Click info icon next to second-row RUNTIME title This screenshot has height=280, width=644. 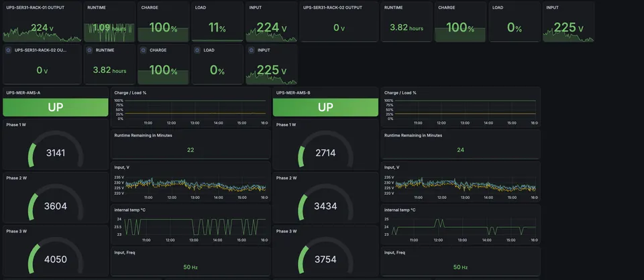point(89,50)
